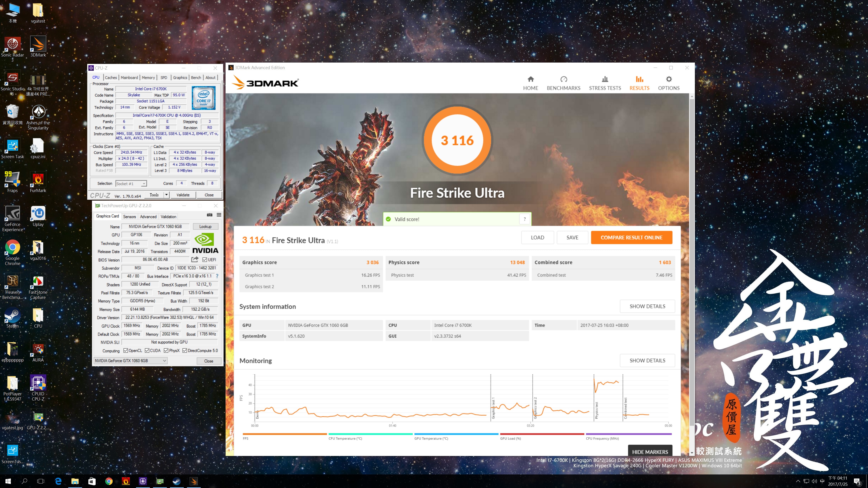Show hidden system tray icons chevron
Image resolution: width=868 pixels, height=488 pixels.
pyautogui.click(x=797, y=481)
